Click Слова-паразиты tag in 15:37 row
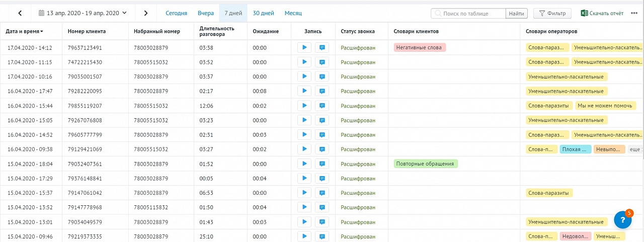644x242 pixels. 549,193
